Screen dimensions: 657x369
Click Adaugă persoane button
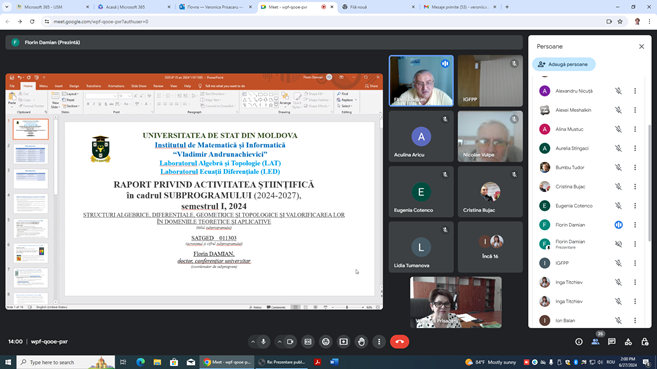click(x=564, y=64)
